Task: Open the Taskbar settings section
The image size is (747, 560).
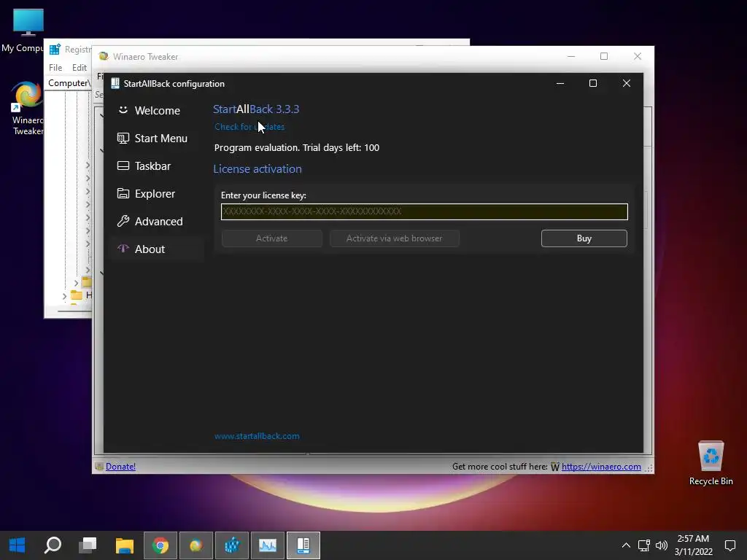Action: (157, 166)
